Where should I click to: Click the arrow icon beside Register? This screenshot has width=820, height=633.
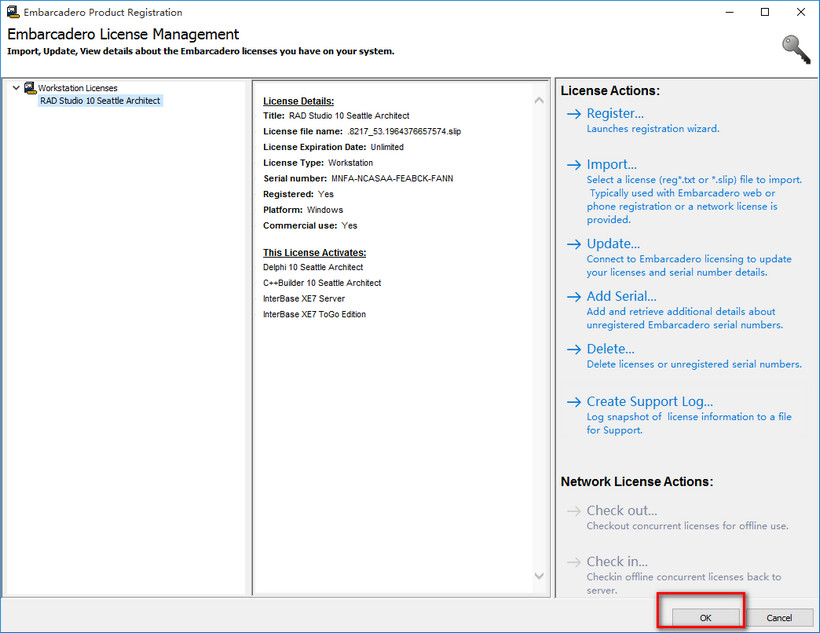573,114
